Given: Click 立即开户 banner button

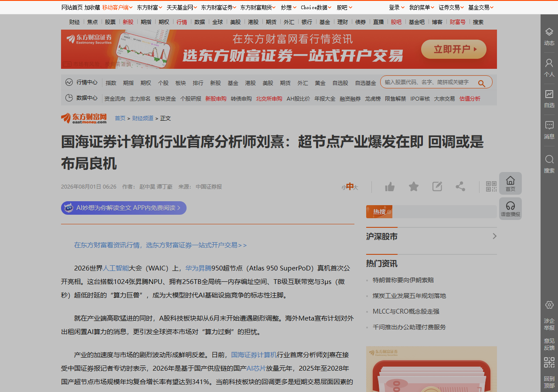Looking at the screenshot, I should (x=453, y=49).
